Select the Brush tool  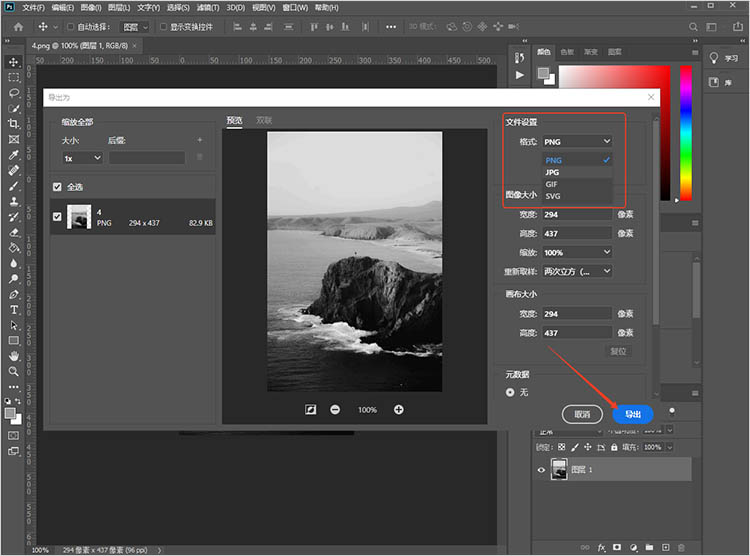coord(13,186)
